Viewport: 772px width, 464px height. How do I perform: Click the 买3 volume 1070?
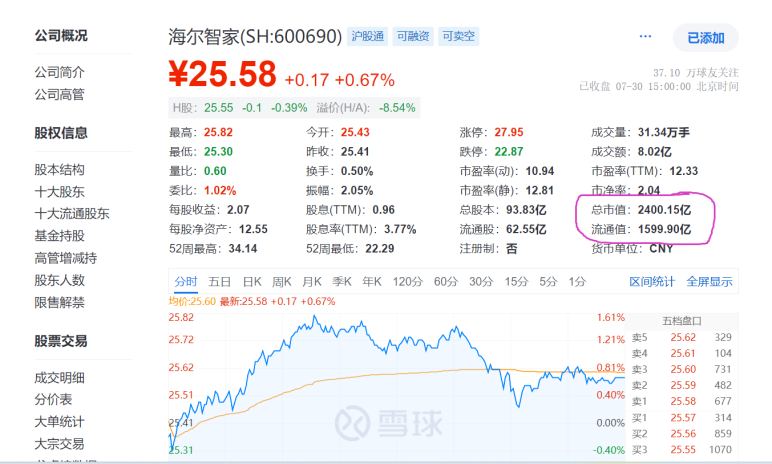tap(720, 450)
